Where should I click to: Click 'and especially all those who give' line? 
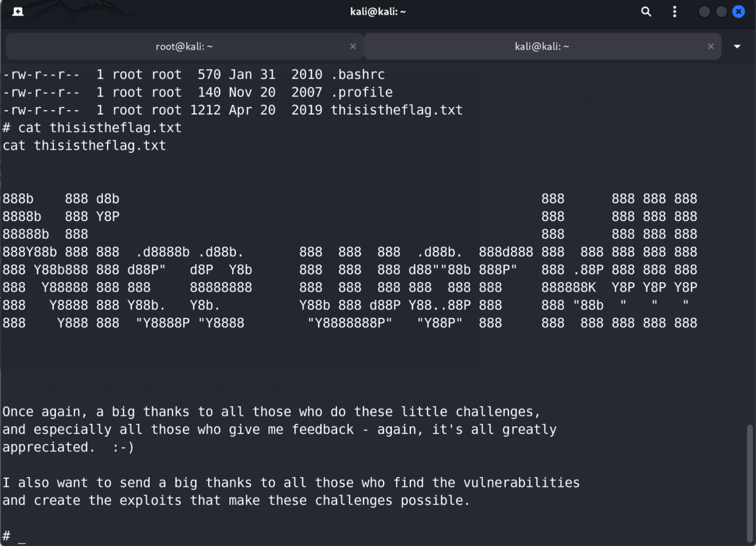[x=279, y=430]
